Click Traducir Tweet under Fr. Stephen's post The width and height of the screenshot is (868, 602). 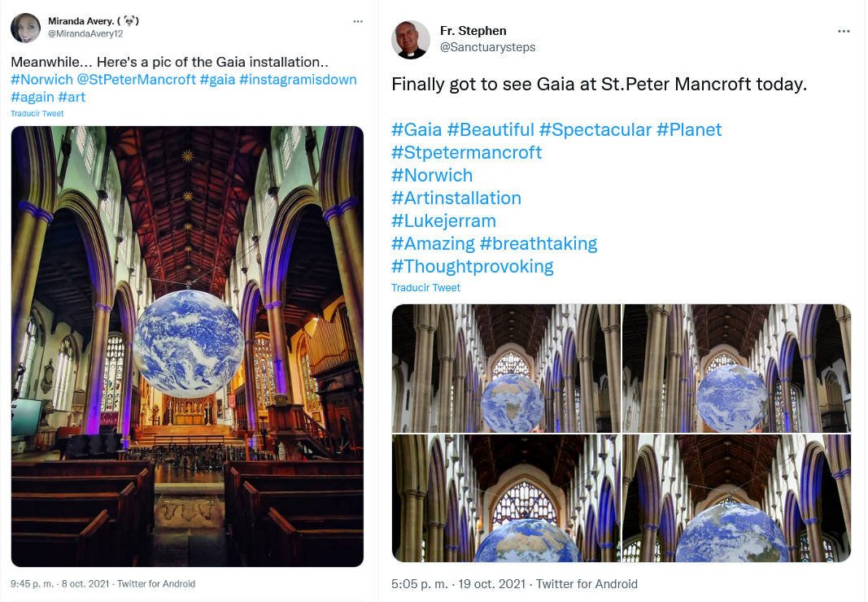coord(425,288)
